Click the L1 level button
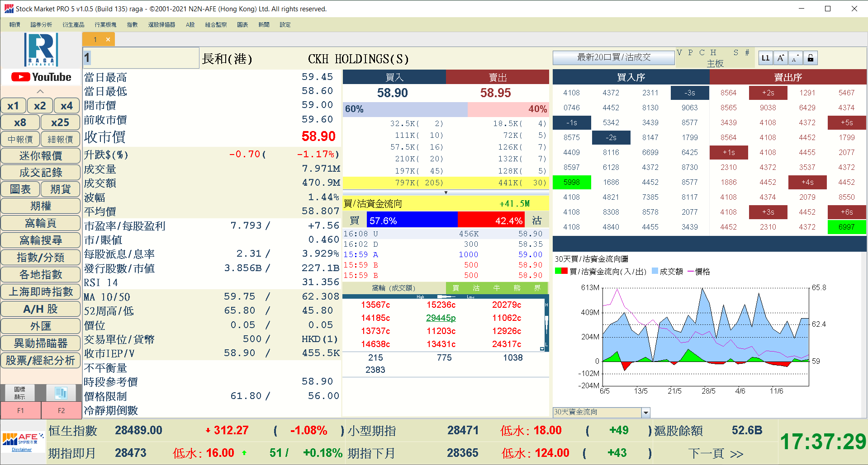The width and height of the screenshot is (868, 465). pyautogui.click(x=765, y=58)
